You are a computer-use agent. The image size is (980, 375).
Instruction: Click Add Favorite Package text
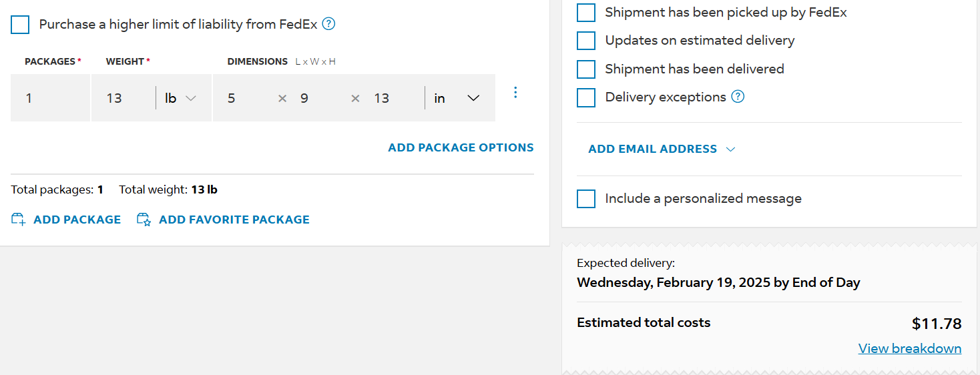(234, 220)
